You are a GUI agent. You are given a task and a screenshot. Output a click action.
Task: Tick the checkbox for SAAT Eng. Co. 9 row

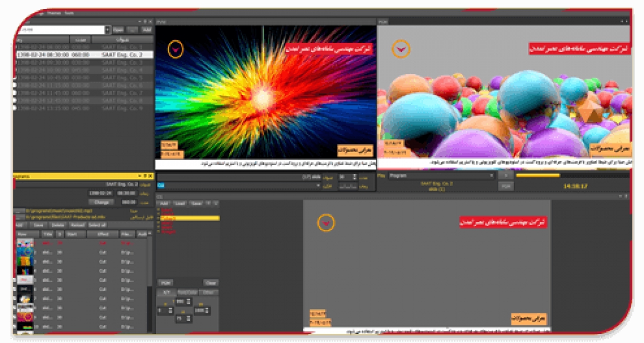click(15, 108)
